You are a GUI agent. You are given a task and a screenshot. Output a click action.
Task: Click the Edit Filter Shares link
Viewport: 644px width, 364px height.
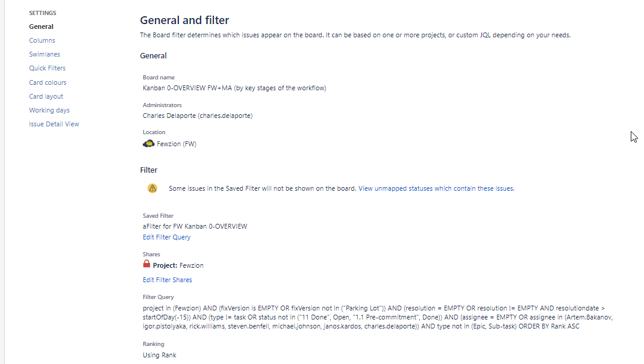coord(167,279)
